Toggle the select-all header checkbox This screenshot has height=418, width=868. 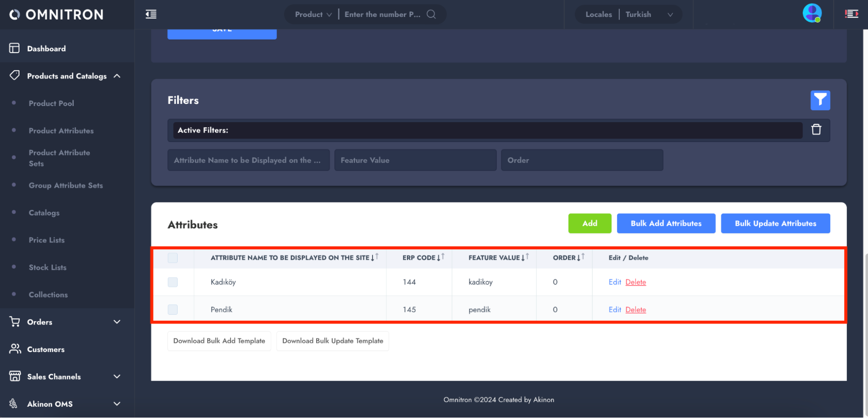pos(173,258)
